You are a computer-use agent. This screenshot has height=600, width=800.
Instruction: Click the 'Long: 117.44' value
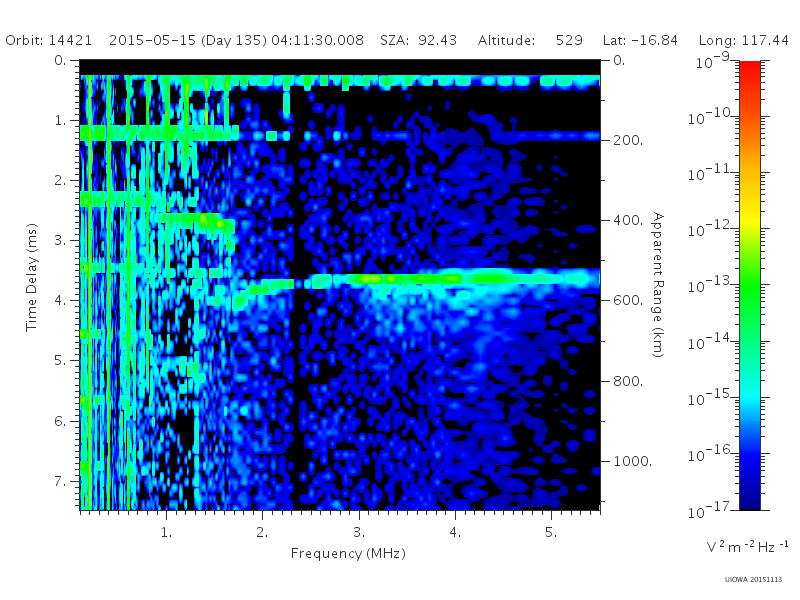(743, 40)
